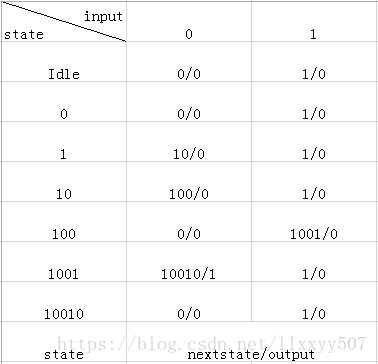Click the state 10 row label

coord(64,182)
